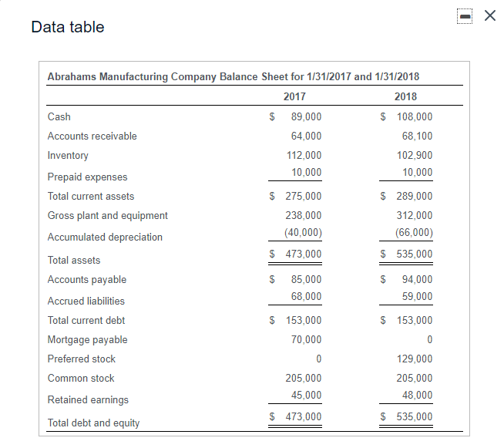This screenshot has width=504, height=448.
Task: Click Mortgage payable value 70,000
Action: pyautogui.click(x=306, y=339)
